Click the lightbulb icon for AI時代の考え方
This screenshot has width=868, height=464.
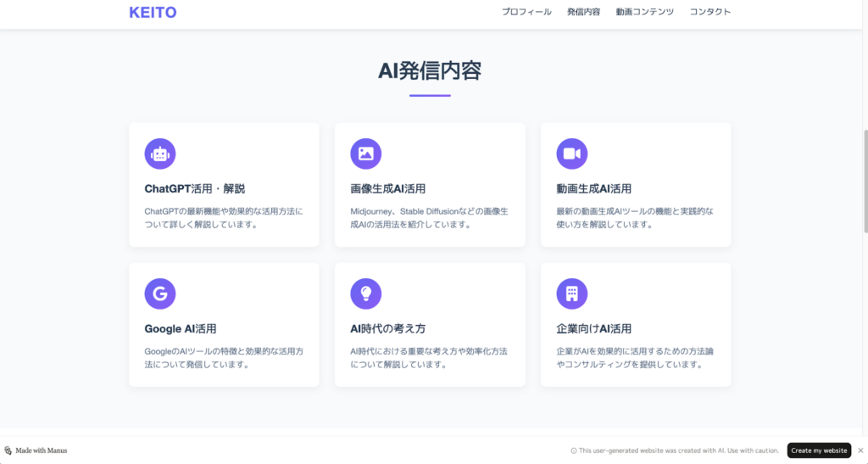365,293
